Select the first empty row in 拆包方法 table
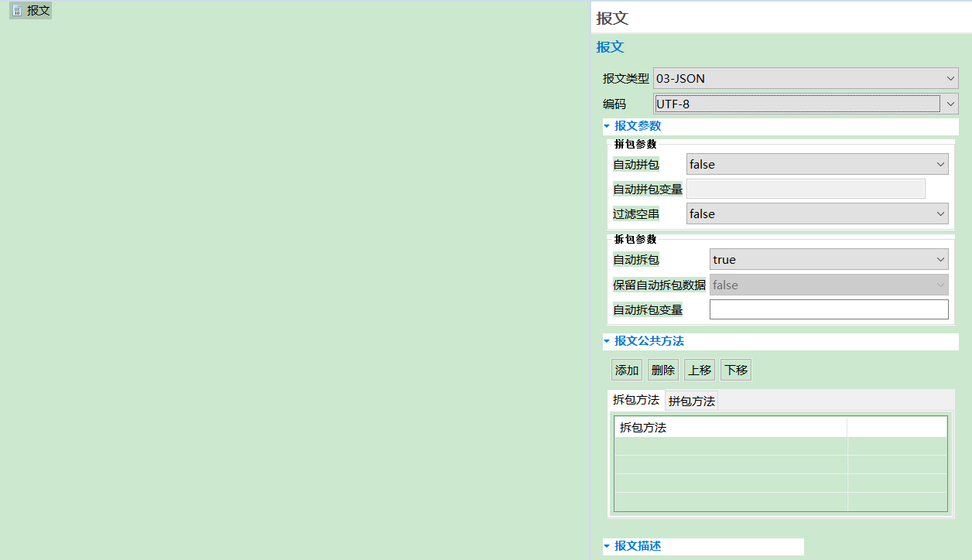 730,445
